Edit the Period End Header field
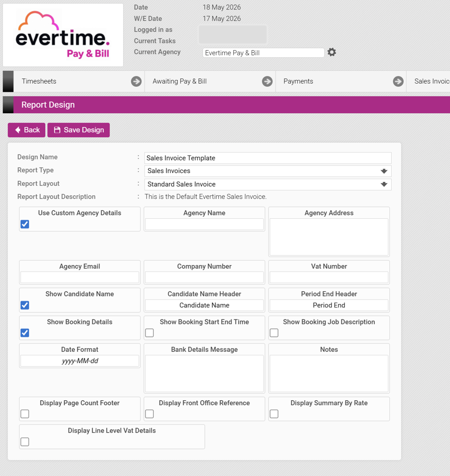This screenshot has height=476, width=450. pos(329,305)
